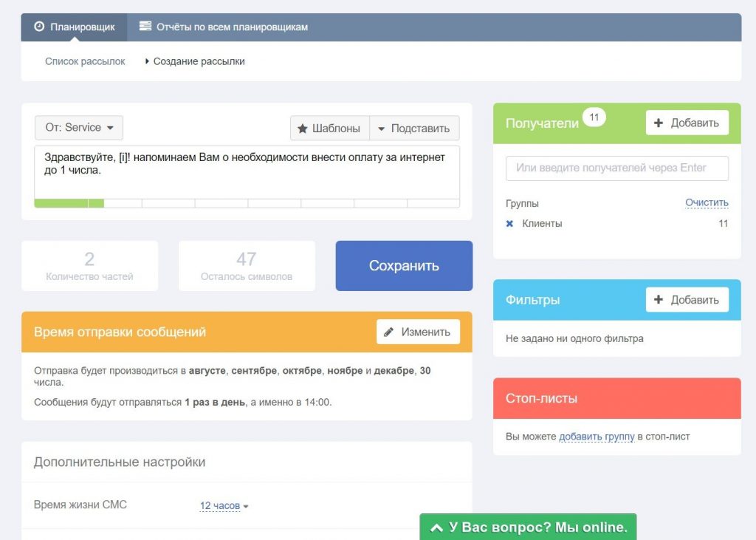Click the plus icon in Получатели panel
The width and height of the screenshot is (756, 540).
[x=659, y=123]
